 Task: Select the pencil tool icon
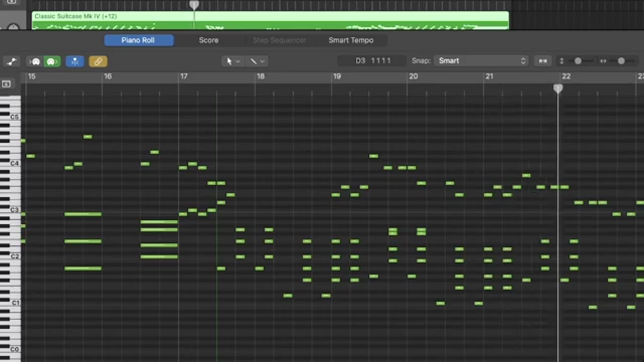(254, 61)
